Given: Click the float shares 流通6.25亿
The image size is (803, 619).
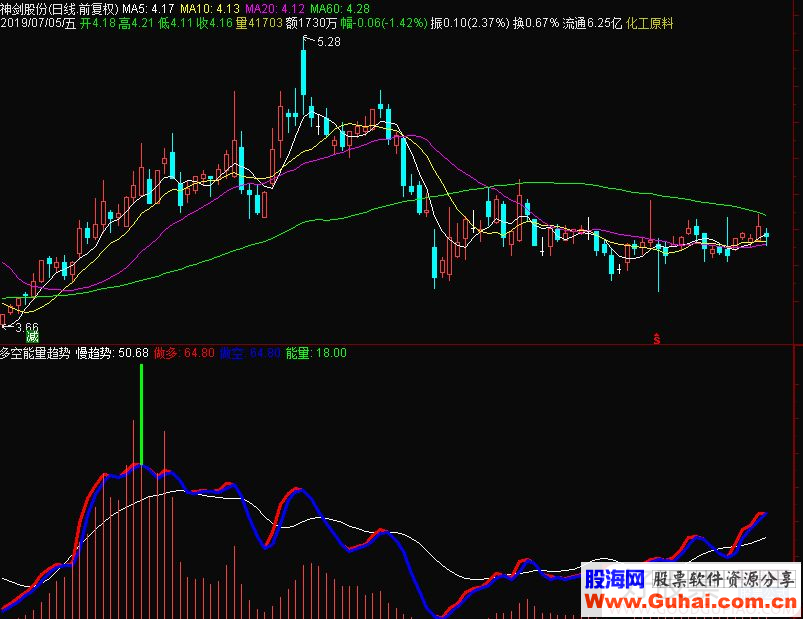Looking at the screenshot, I should tap(591, 23).
